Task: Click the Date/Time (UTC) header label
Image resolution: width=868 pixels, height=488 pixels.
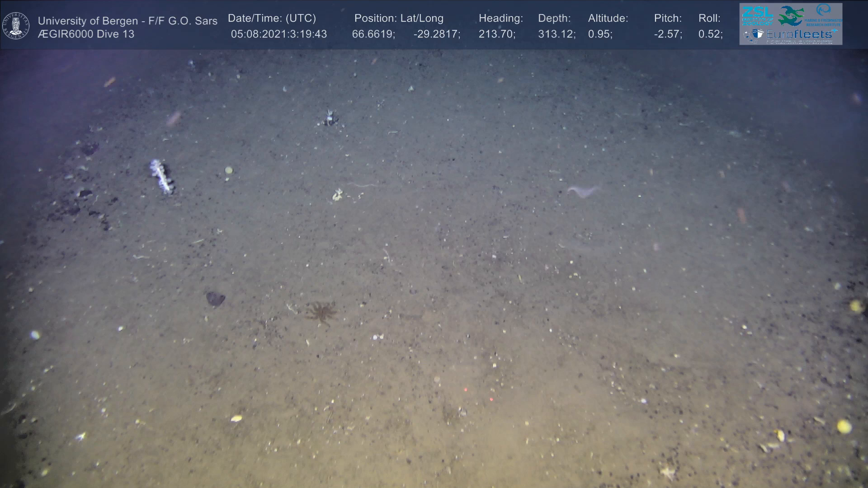Action: pos(272,19)
